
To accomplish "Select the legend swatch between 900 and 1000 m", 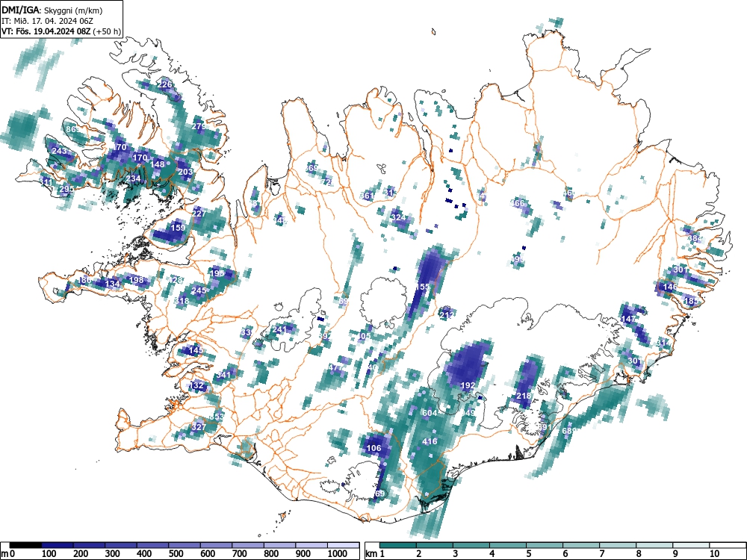I will pos(311,545).
